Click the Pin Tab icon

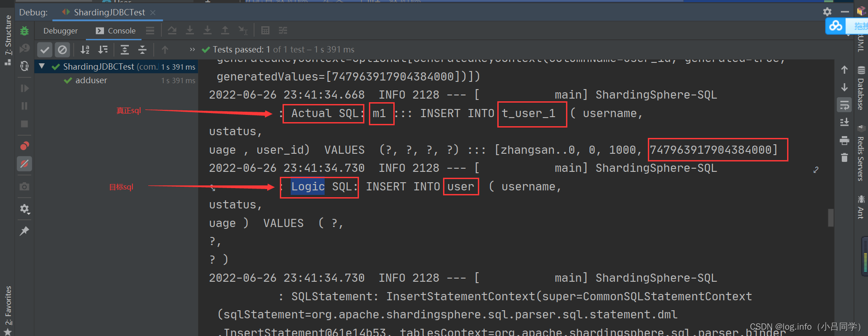24,231
